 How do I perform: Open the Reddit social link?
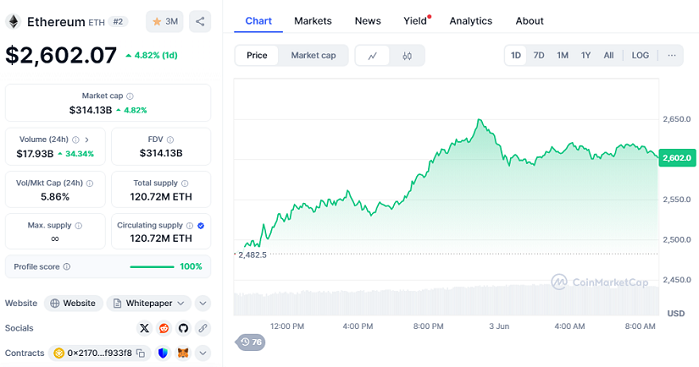point(164,328)
